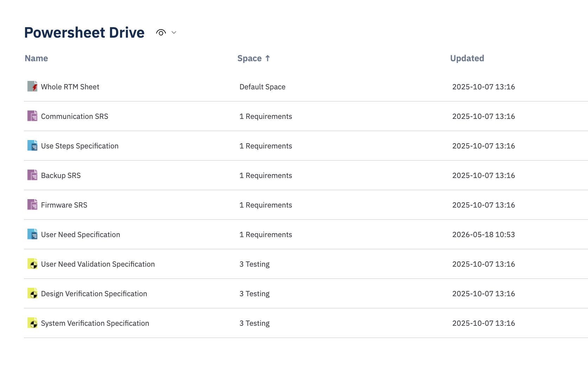Click the eye view icon beside Powersheet Drive
Image resolution: width=588 pixels, height=368 pixels.
[161, 33]
